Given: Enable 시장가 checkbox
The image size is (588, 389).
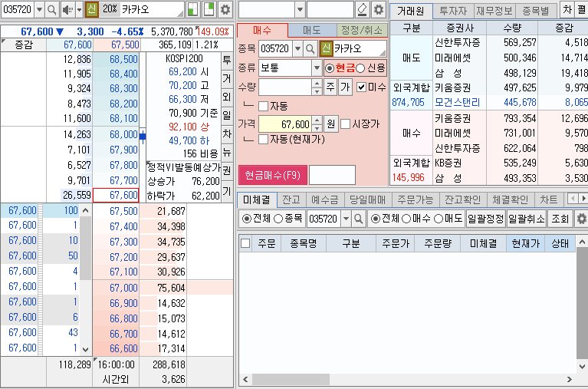Looking at the screenshot, I should (x=345, y=124).
